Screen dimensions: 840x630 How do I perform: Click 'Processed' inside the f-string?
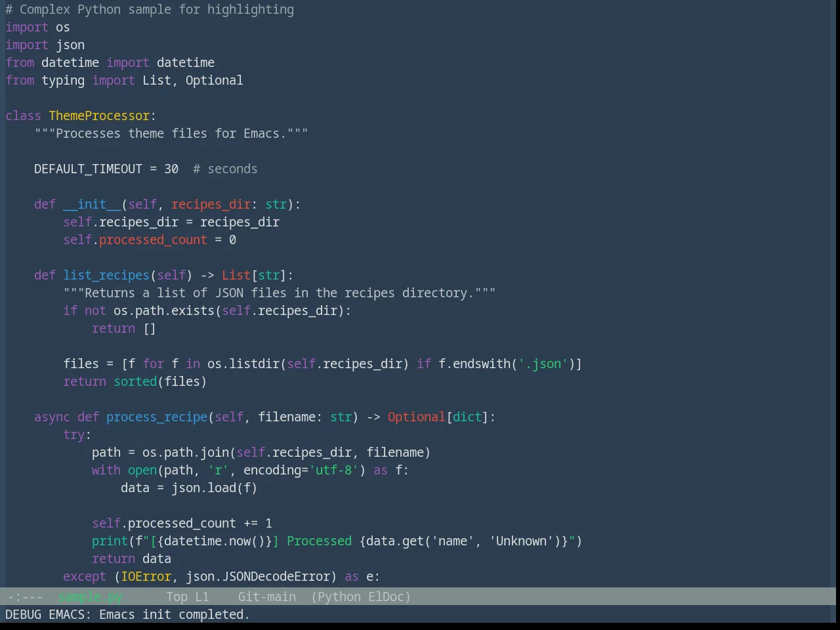319,541
